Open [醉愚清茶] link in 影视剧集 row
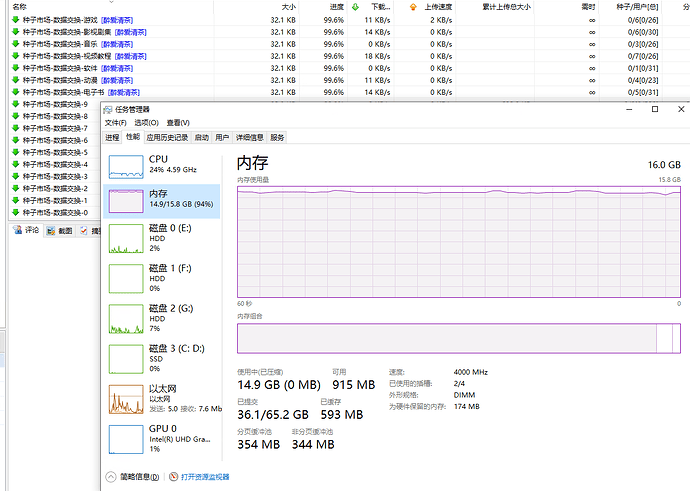This screenshot has width=690, height=491. [131, 32]
